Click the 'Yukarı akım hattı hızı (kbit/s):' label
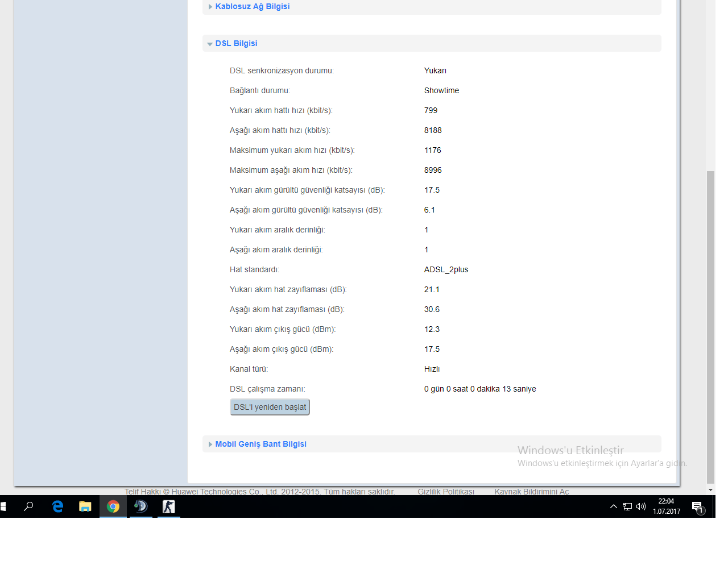 [x=281, y=110]
